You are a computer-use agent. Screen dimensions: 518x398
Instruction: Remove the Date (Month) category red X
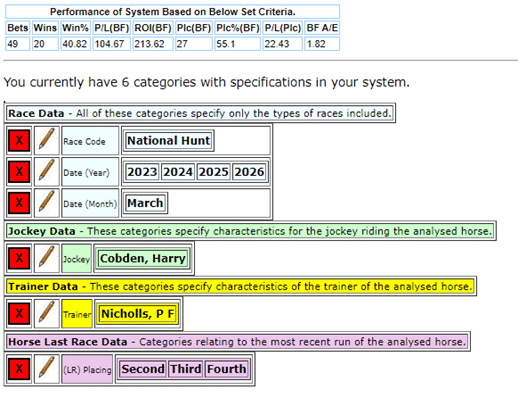(19, 203)
